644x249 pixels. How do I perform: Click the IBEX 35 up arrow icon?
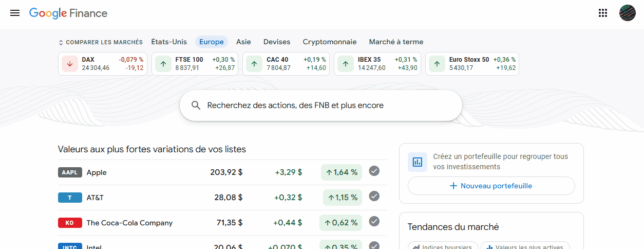(x=346, y=64)
